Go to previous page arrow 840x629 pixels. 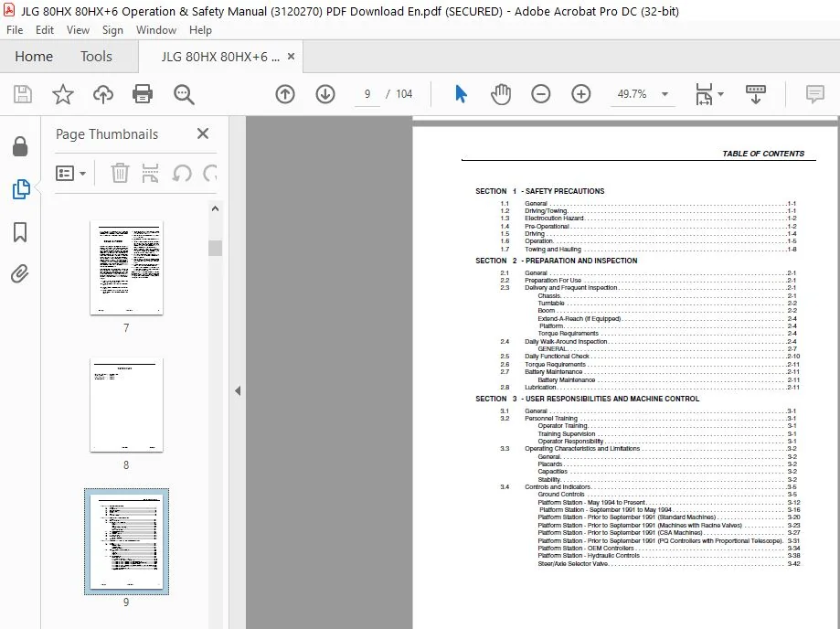285,94
